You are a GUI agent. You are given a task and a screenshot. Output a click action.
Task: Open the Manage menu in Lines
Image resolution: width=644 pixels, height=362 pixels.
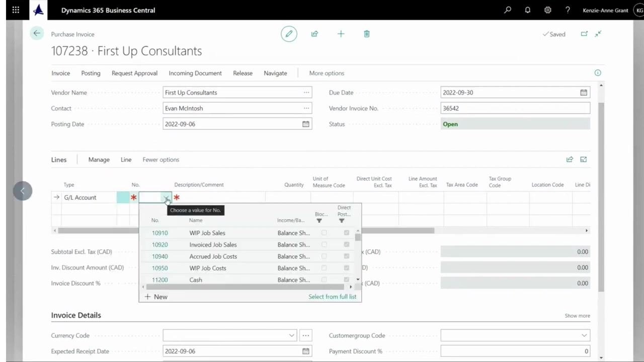point(99,159)
